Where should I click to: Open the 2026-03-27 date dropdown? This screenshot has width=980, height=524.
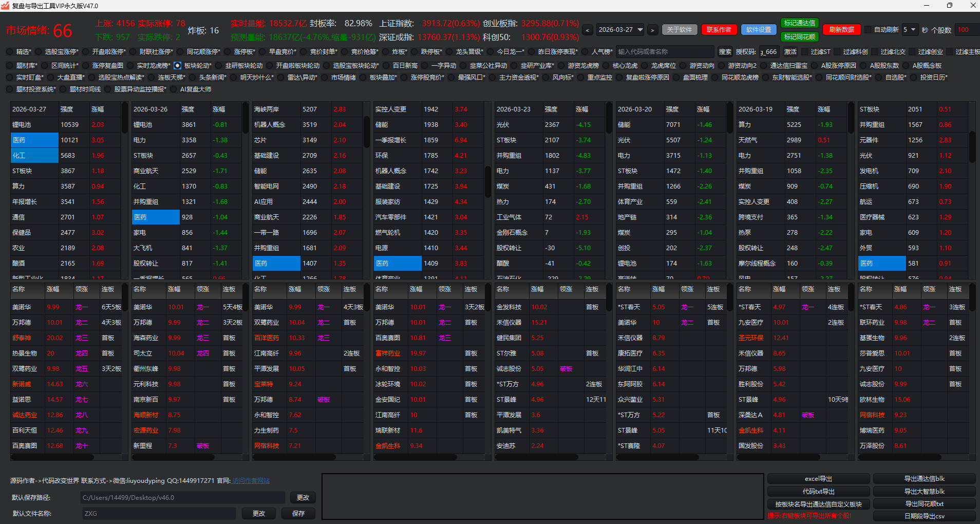pos(620,30)
